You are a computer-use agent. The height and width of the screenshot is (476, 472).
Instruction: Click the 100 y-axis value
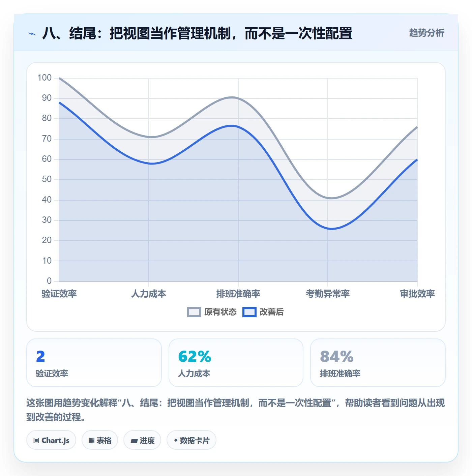45,78
